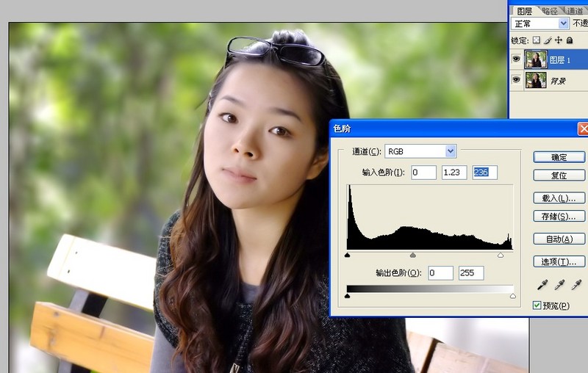Toggle lock image pixels brush icon
Image resolution: width=588 pixels, height=373 pixels.
coord(548,40)
